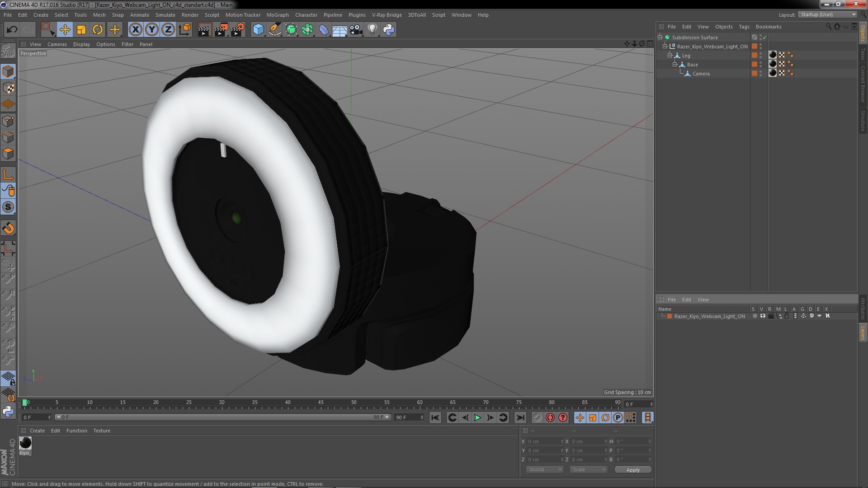Open the Light object icon
868x488 pixels.
372,30
